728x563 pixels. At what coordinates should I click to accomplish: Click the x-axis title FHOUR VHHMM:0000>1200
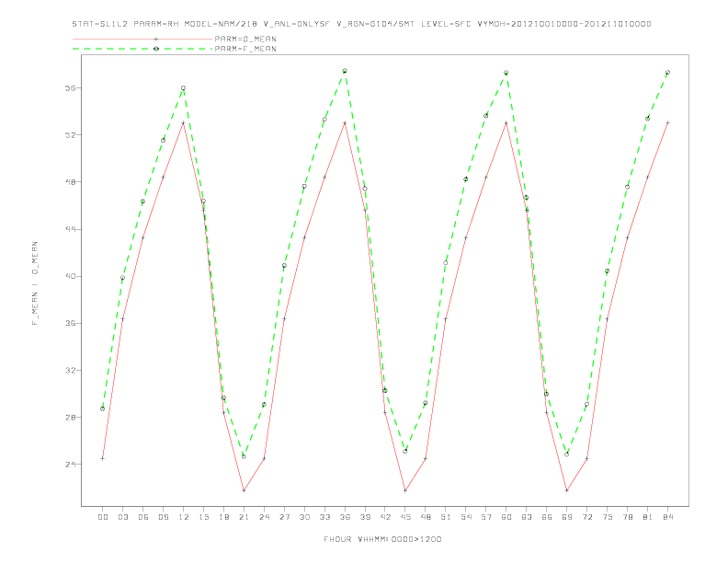pos(382,539)
